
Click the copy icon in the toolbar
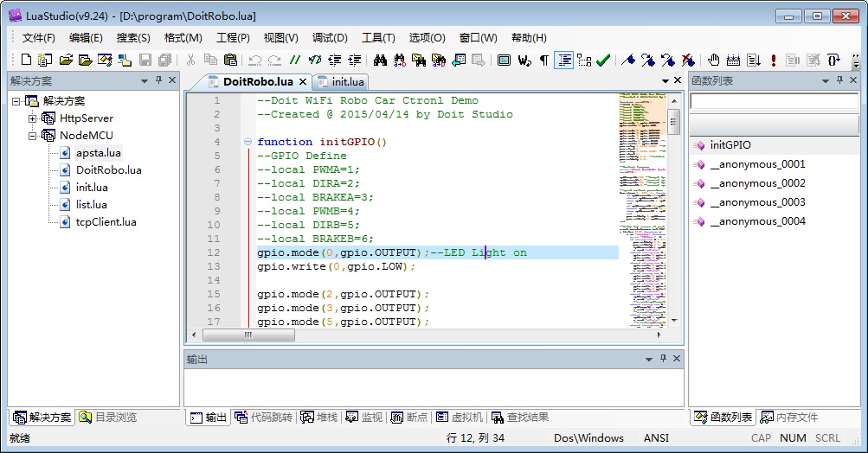210,60
